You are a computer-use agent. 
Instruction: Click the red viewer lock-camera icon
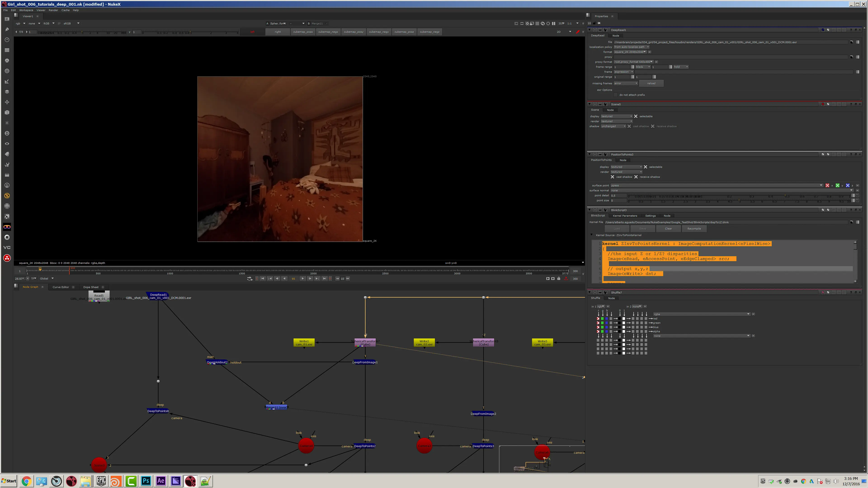(x=578, y=32)
